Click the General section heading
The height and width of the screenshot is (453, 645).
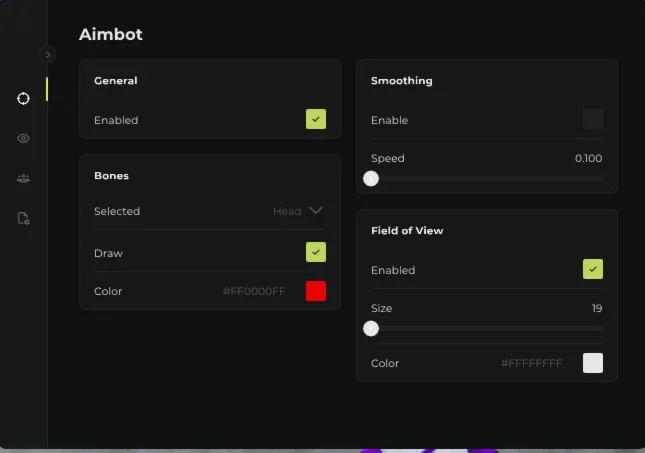116,81
